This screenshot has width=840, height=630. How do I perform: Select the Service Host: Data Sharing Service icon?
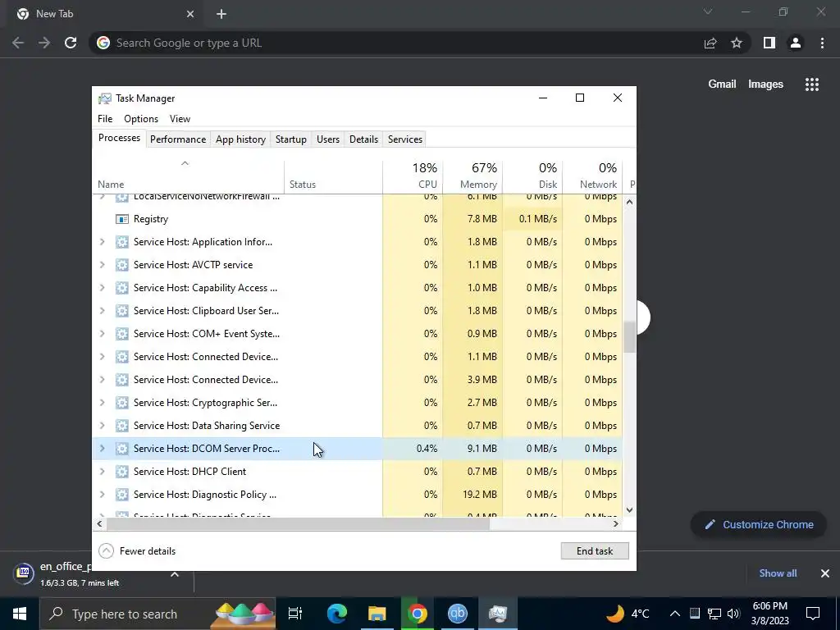(122, 426)
